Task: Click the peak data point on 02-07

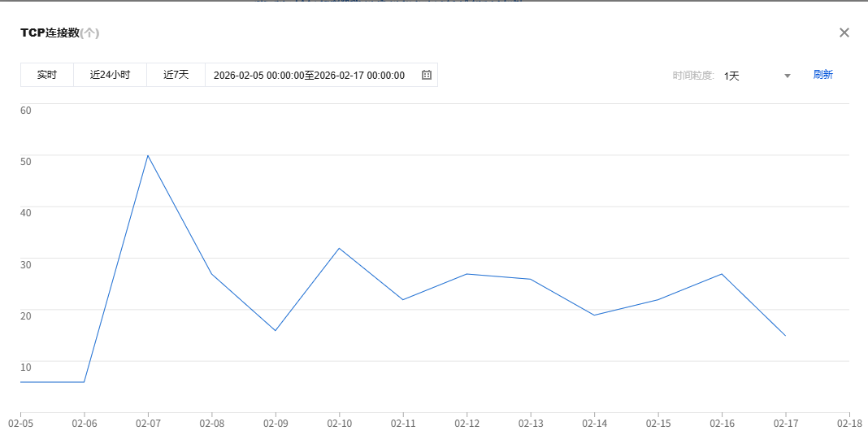Action: pyautogui.click(x=147, y=155)
